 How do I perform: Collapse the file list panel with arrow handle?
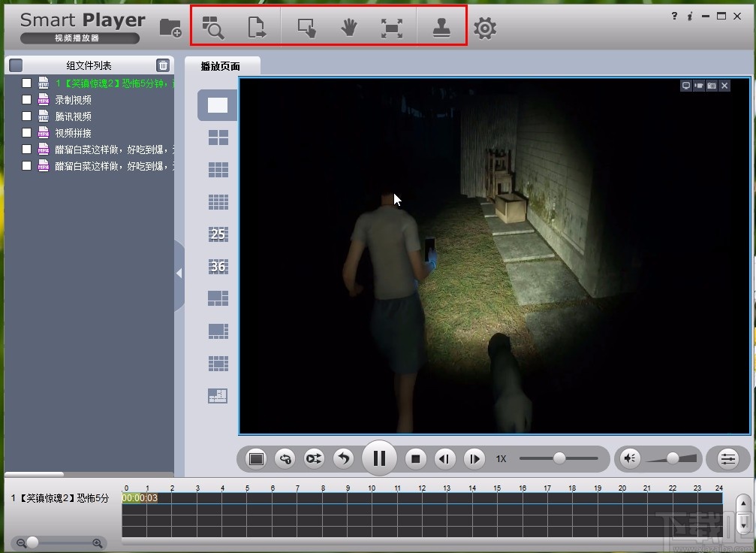pyautogui.click(x=179, y=273)
